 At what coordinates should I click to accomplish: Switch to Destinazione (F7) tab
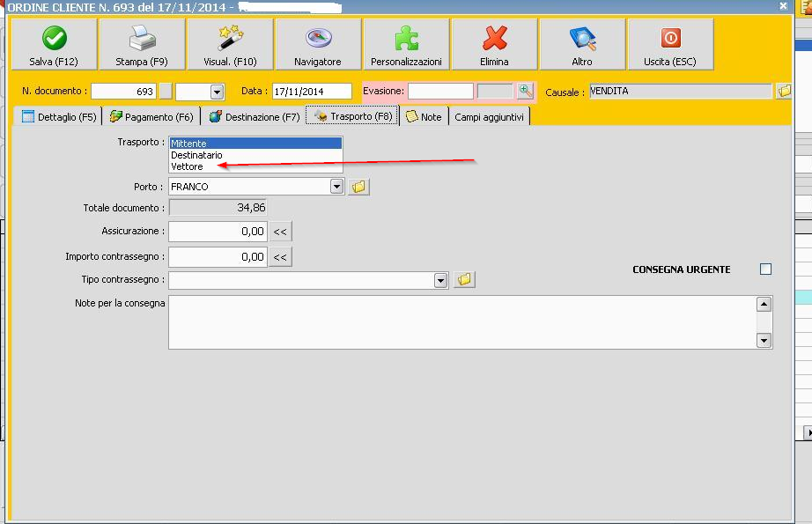pos(255,116)
